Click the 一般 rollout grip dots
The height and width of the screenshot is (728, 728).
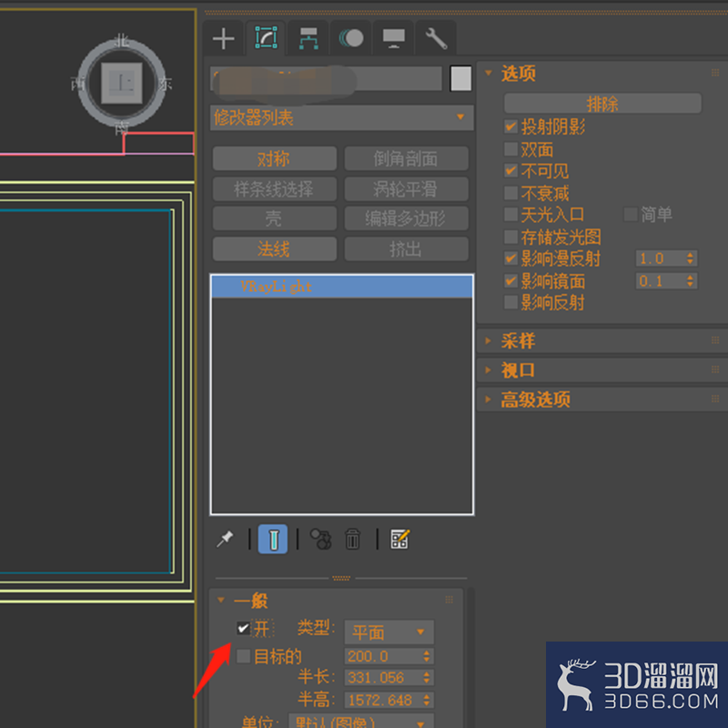449,600
